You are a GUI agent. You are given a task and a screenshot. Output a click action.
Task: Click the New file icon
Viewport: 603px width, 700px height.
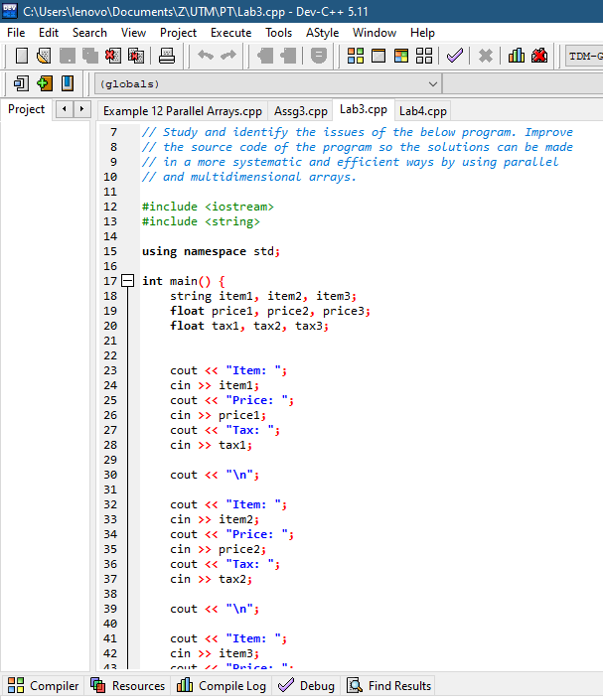(x=21, y=57)
